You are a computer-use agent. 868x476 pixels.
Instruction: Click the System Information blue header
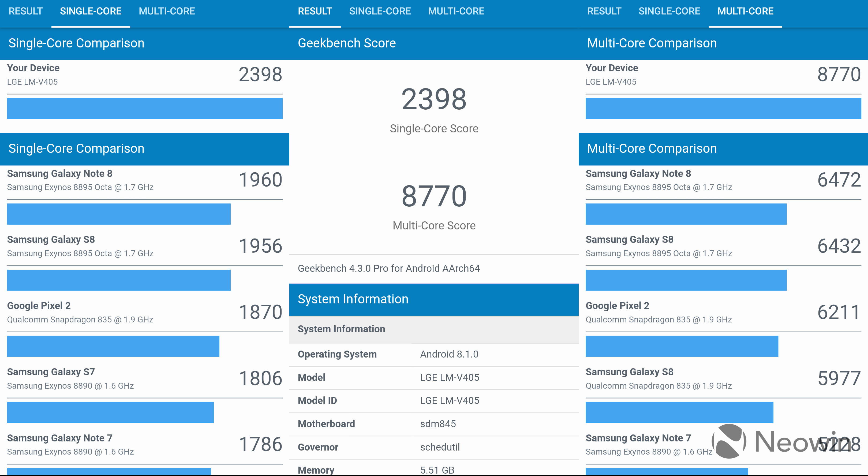pos(434,299)
